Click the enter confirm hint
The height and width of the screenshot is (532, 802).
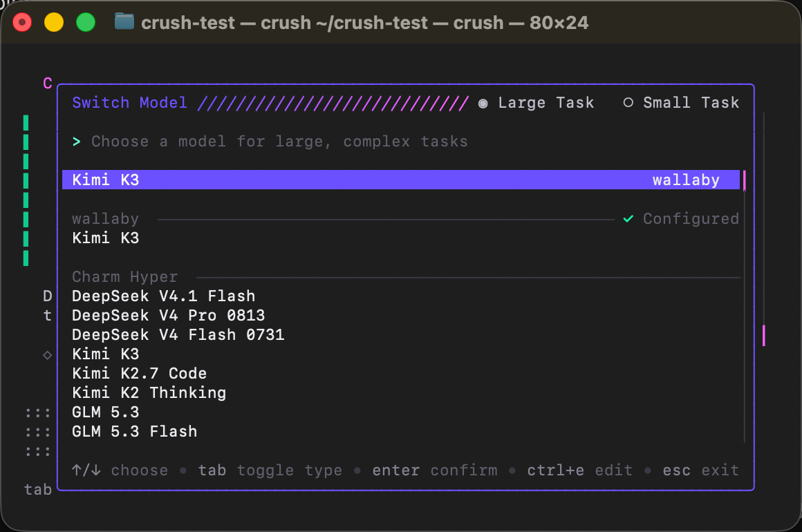pyautogui.click(x=435, y=470)
